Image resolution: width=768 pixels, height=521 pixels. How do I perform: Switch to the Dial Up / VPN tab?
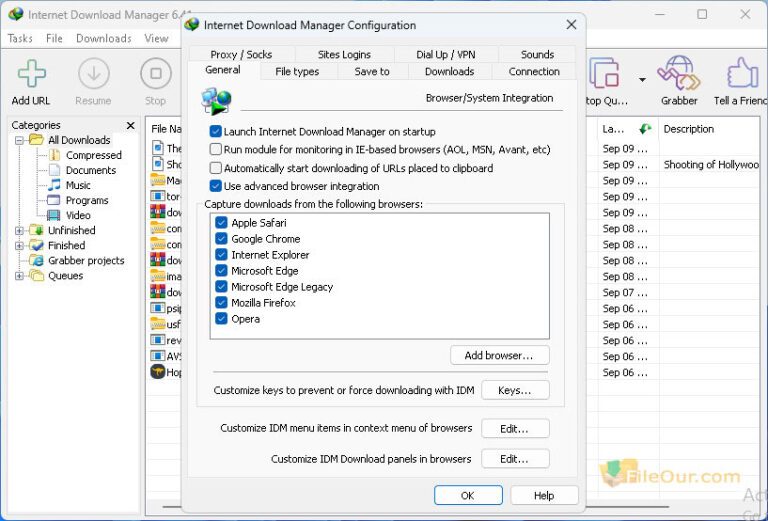click(446, 54)
